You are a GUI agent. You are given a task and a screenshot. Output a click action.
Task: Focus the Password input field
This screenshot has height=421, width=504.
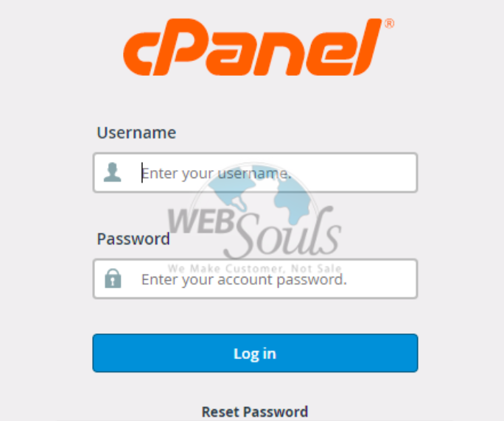(255, 279)
